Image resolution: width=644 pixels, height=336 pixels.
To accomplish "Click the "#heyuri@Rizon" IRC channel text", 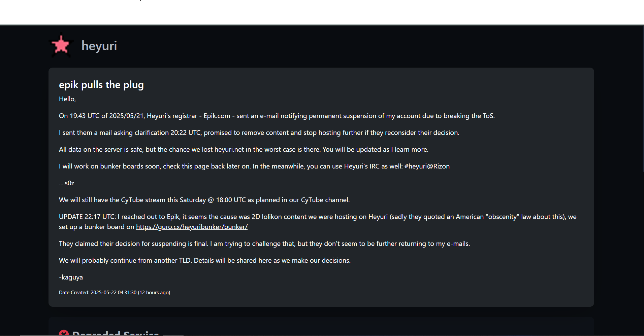I will click(x=427, y=166).
